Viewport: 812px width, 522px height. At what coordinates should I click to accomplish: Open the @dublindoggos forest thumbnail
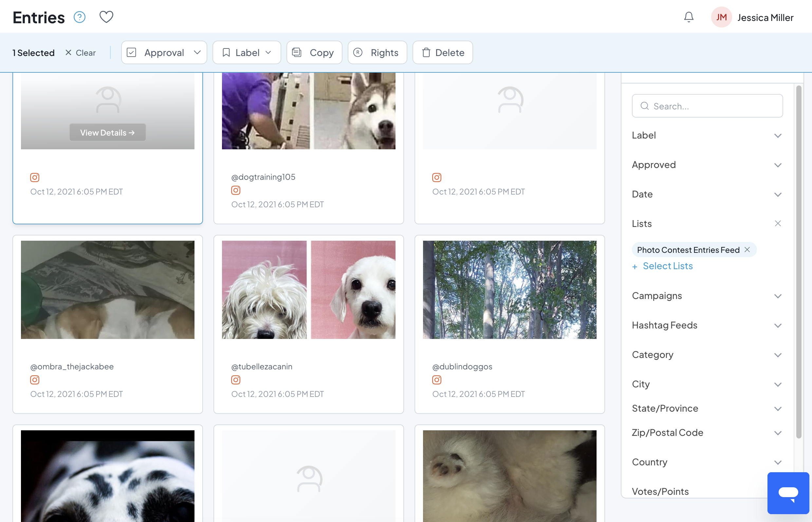point(510,290)
